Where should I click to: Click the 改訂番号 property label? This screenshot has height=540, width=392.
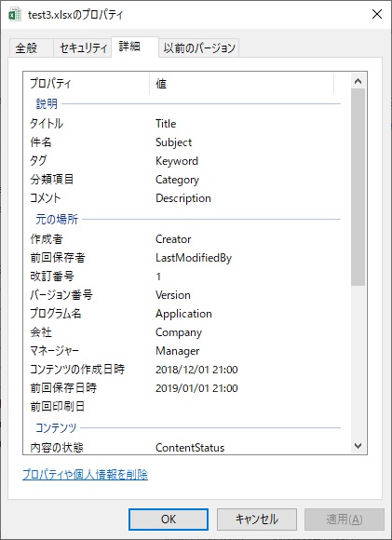[52, 277]
